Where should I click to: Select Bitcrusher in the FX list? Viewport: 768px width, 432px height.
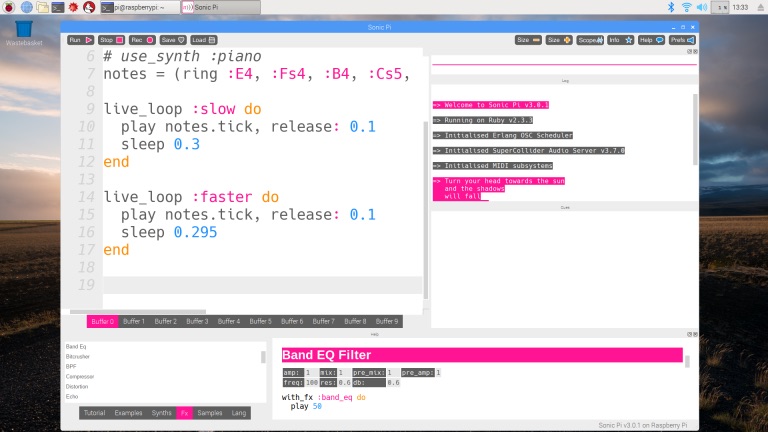[78, 356]
